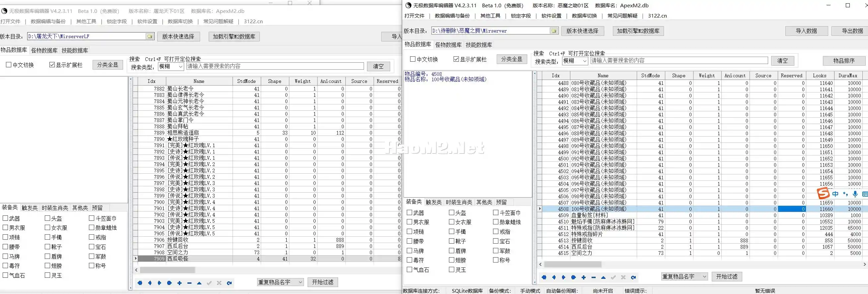Open folder browse icon in right window path field
Image resolution: width=868 pixels, height=294 pixels.
[554, 30]
